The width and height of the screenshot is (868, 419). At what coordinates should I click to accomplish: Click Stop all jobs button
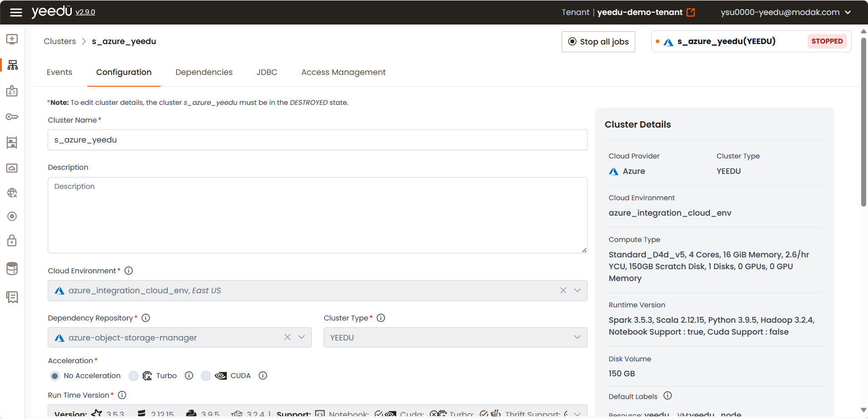pos(598,42)
